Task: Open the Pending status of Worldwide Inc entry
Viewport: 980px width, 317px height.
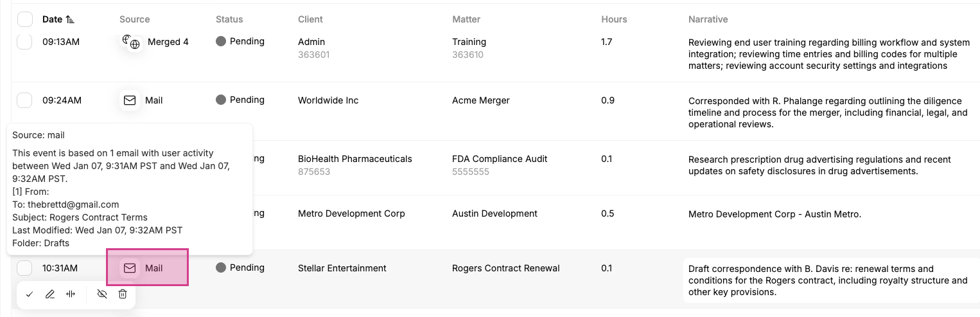Action: (240, 100)
